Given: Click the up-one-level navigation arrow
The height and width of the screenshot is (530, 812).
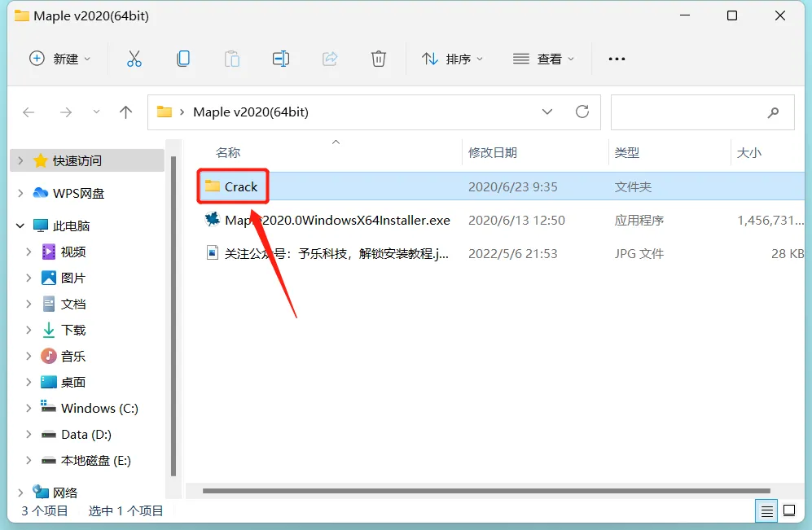Looking at the screenshot, I should click(126, 112).
